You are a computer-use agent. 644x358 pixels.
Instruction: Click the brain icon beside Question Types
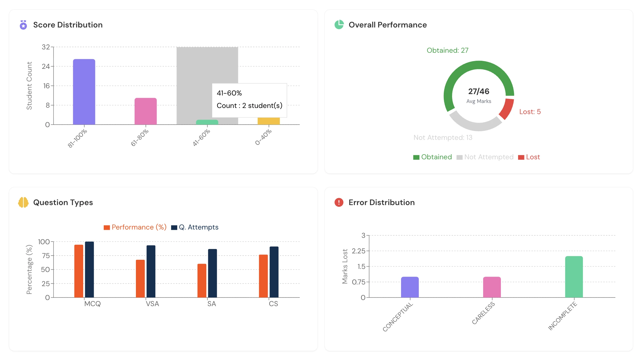coord(23,202)
